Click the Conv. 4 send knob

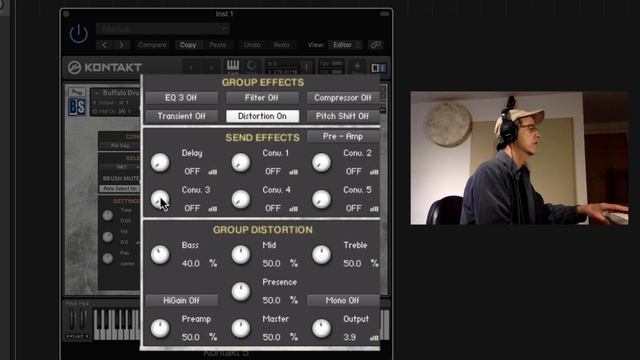coord(241,199)
